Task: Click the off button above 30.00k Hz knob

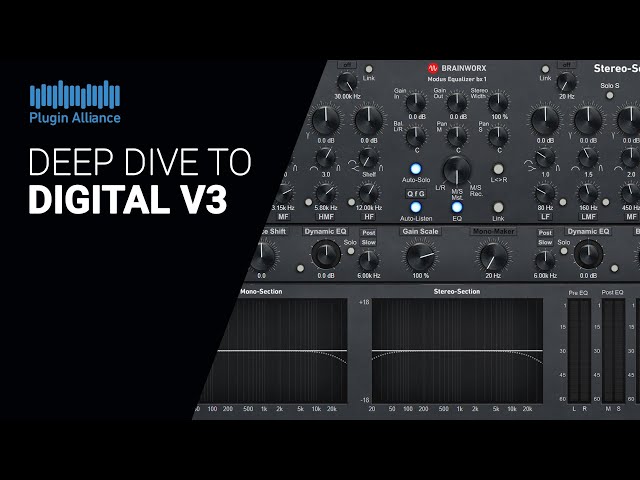Action: (x=347, y=64)
